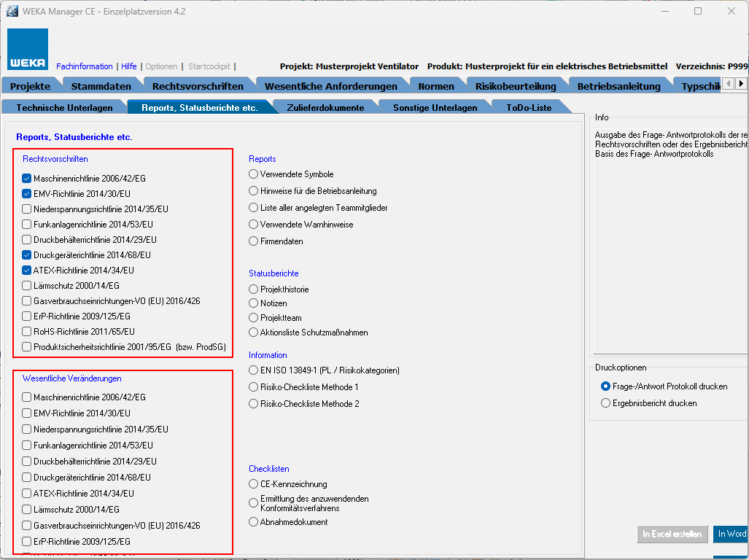Choose the Projekthistorie status report
Viewport: 749px width, 560px height.
254,289
